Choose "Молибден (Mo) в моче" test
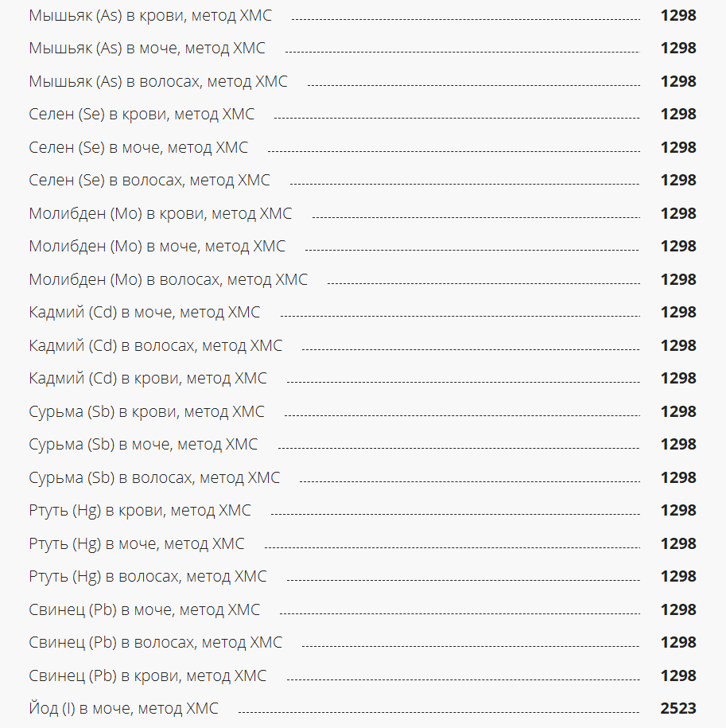 (157, 247)
